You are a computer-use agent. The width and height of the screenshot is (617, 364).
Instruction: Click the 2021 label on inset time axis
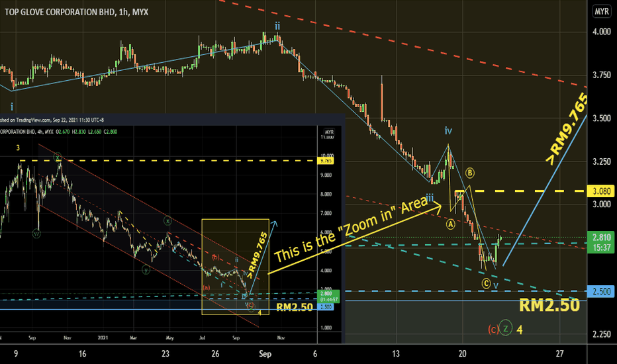(x=103, y=338)
